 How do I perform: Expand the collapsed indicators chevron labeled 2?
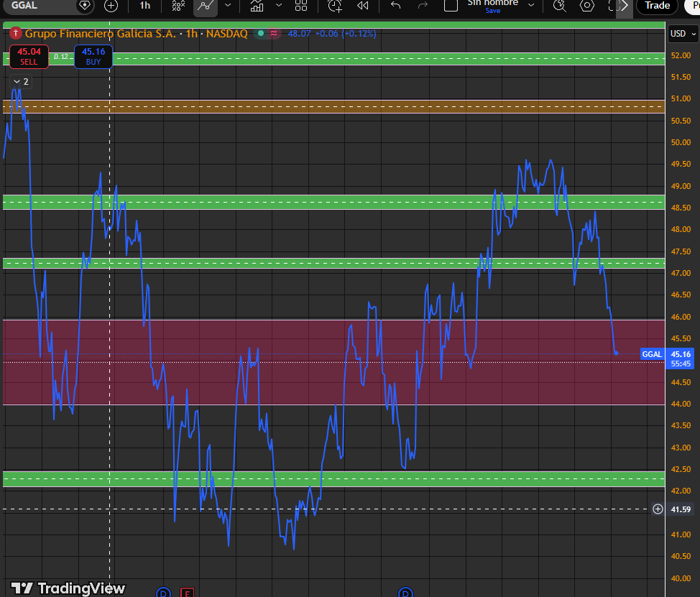(21, 82)
